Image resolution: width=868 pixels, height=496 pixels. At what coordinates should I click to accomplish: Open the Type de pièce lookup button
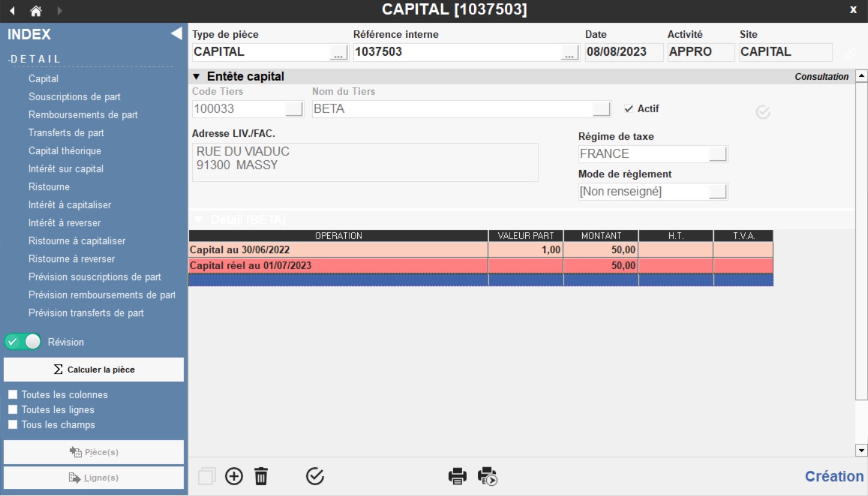(x=339, y=53)
